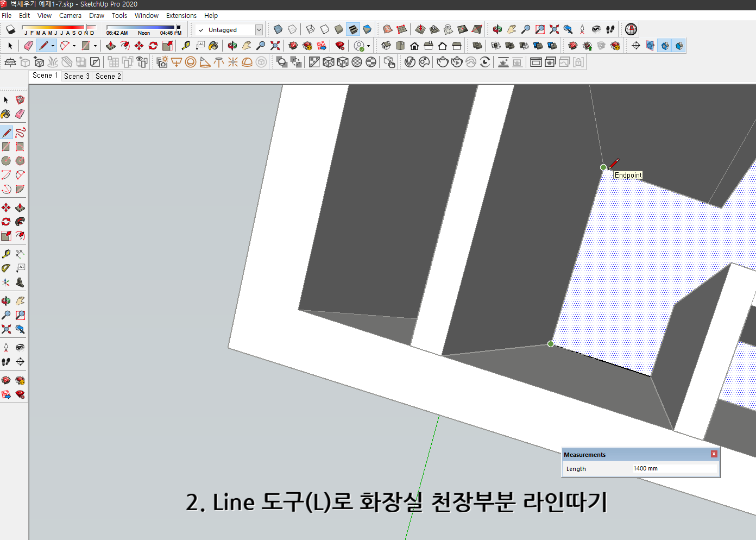This screenshot has height=540, width=756.
Task: Switch to Top view using the views toolbar
Action: pyautogui.click(x=399, y=46)
